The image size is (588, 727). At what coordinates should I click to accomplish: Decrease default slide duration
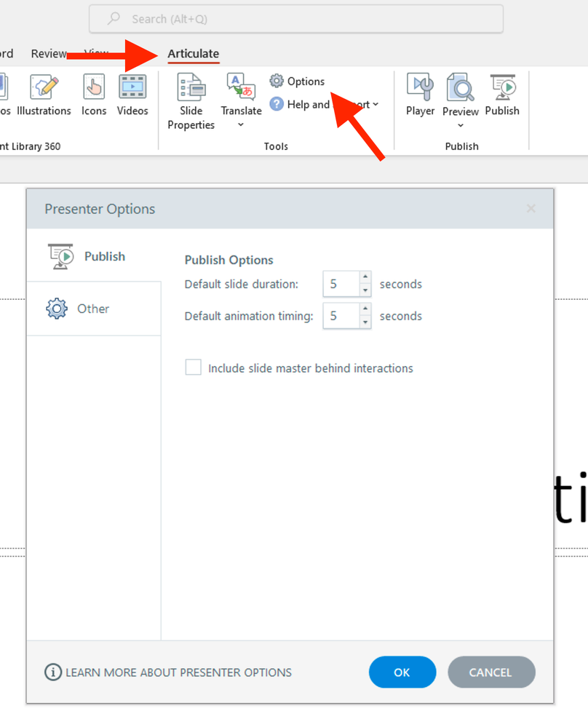pyautogui.click(x=365, y=290)
